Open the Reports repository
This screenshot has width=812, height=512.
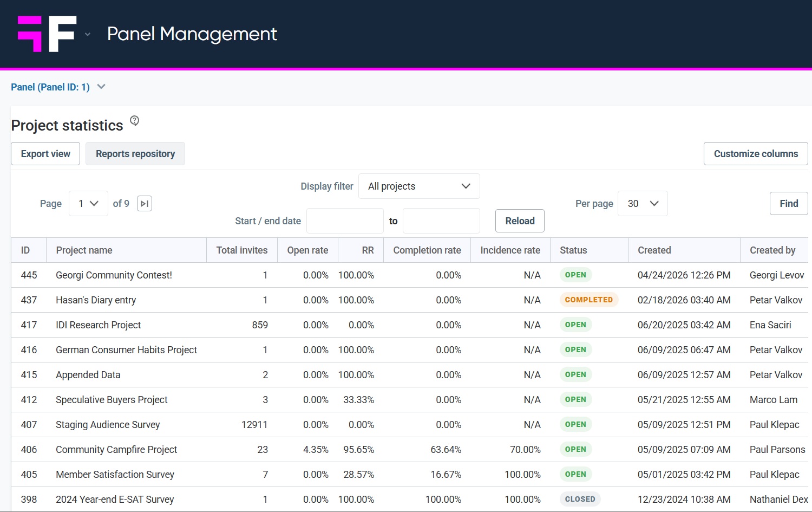135,154
